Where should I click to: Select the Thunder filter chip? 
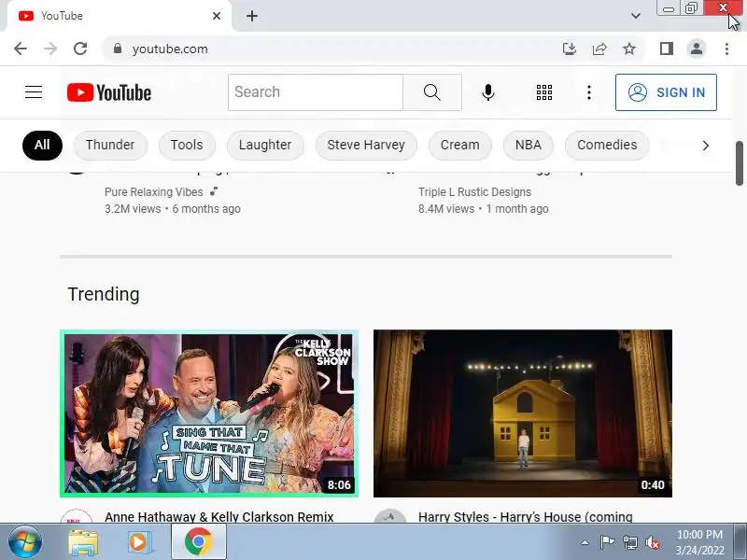coord(110,145)
